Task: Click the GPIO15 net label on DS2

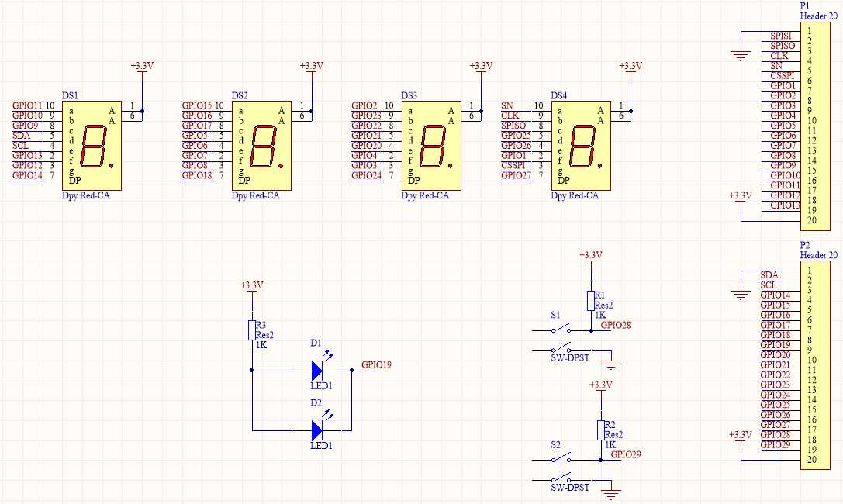Action: 197,106
